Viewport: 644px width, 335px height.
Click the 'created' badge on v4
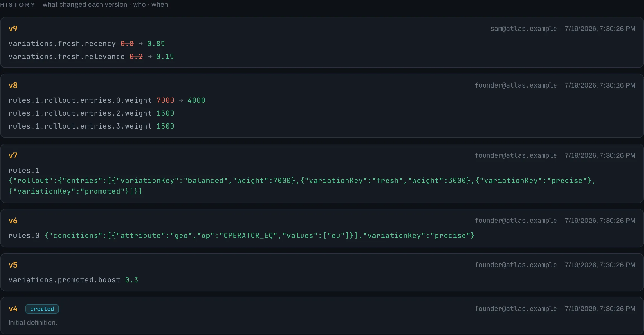click(42, 309)
